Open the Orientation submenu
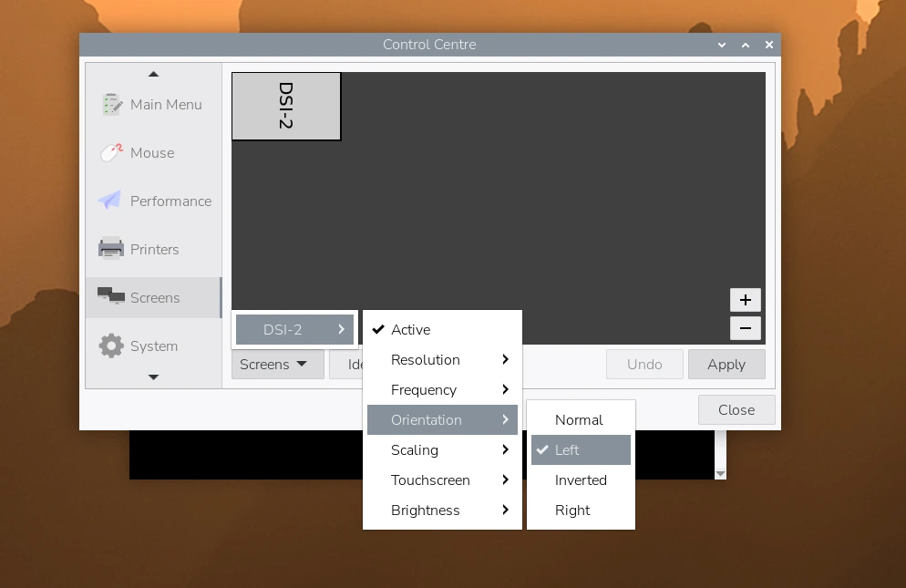Viewport: 906px width, 588px height. 442,419
